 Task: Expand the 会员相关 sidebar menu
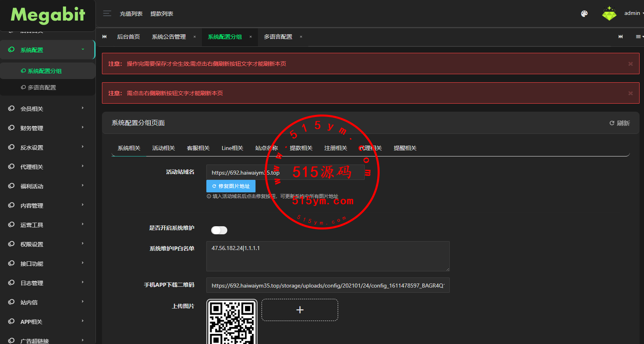click(46, 108)
